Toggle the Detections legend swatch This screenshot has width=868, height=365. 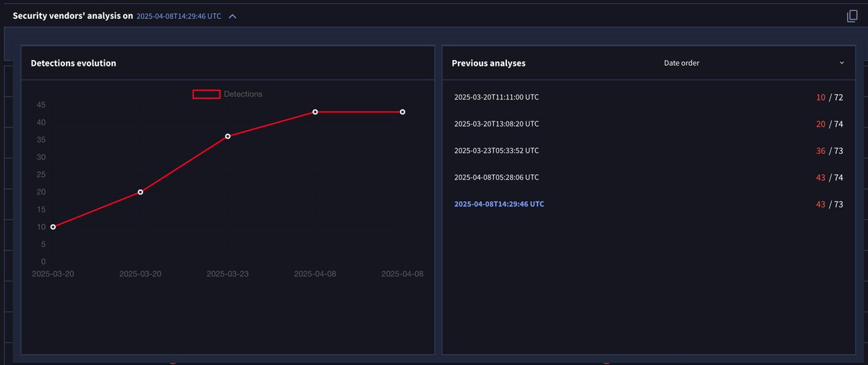click(206, 94)
